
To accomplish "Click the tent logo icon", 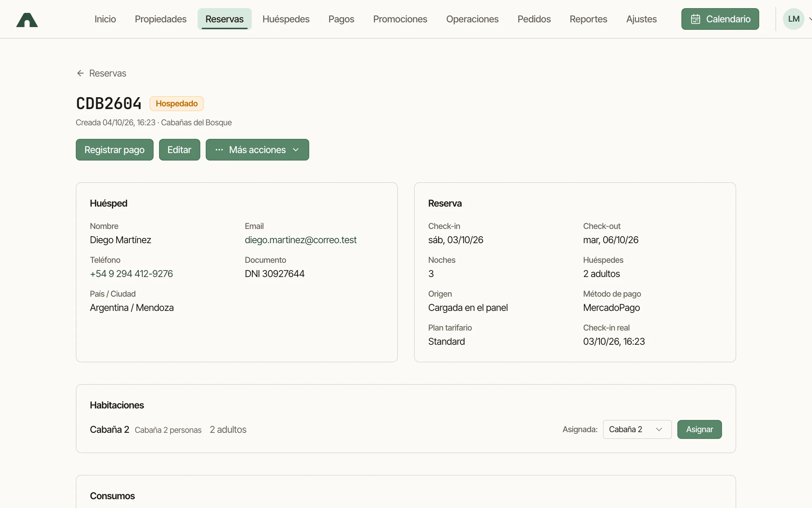I will coord(27,19).
